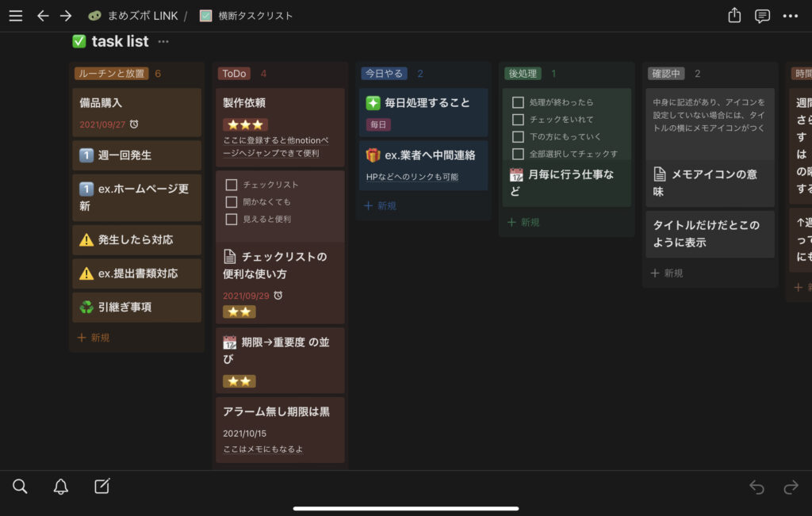
Task: Tap the green sparkle icon on 毎日処理すること
Action: (373, 103)
